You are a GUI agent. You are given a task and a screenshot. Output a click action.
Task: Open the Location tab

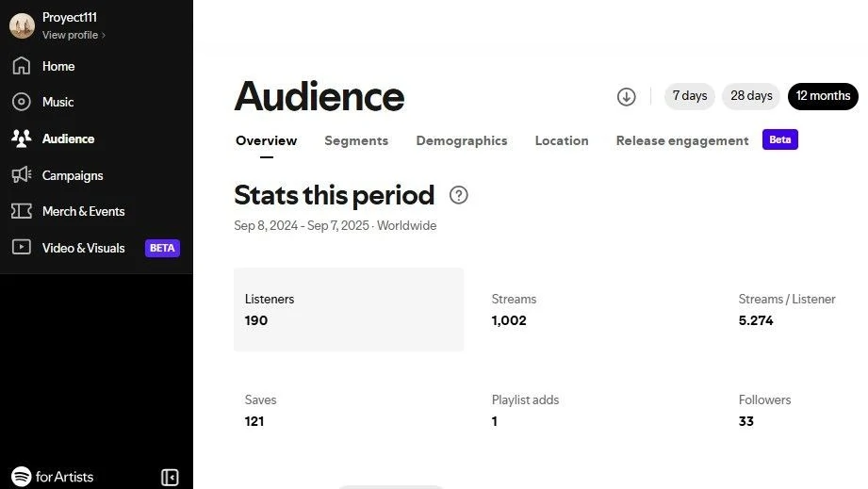[562, 140]
